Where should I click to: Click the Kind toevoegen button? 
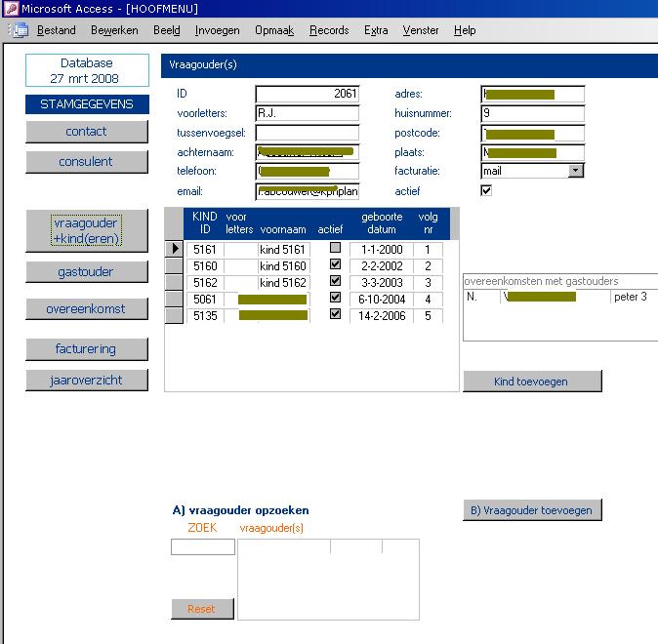pyautogui.click(x=532, y=381)
